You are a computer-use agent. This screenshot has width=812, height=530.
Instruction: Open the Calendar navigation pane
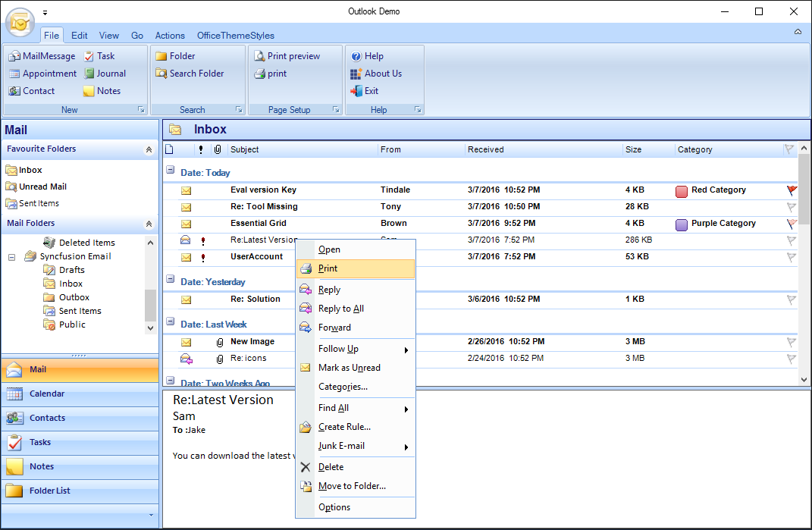(x=80, y=394)
